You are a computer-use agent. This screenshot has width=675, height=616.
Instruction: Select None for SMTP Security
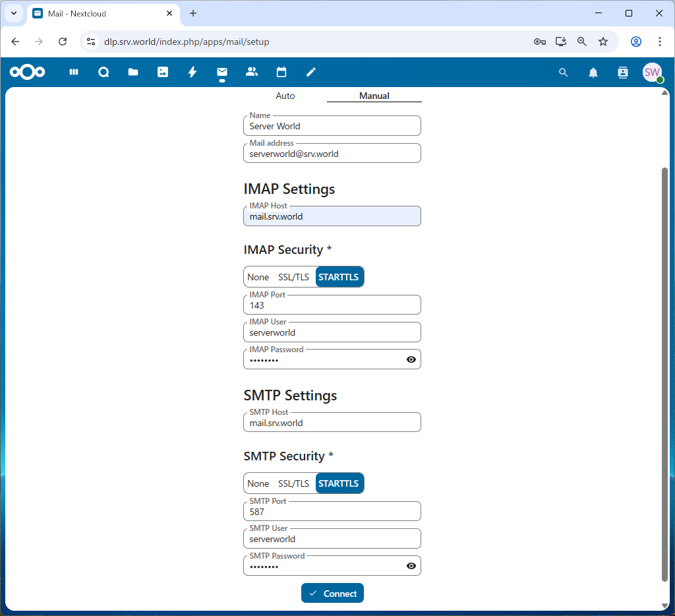pos(258,483)
